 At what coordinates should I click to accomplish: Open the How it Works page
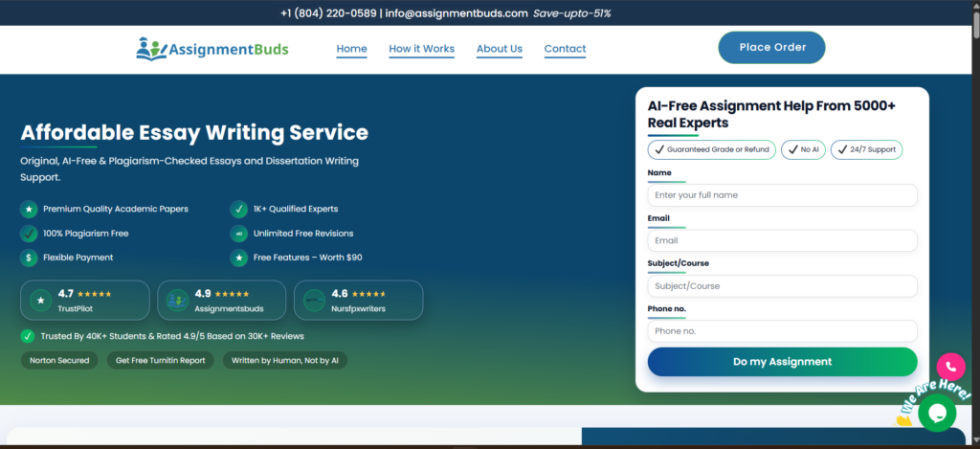click(x=422, y=49)
